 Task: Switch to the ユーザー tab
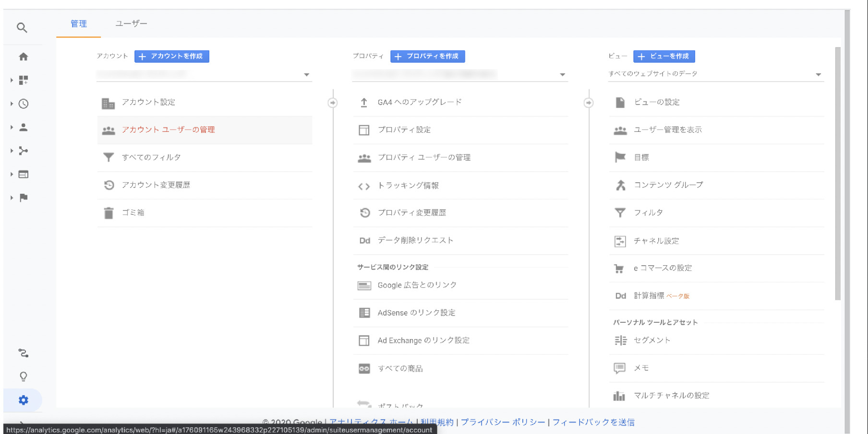[x=131, y=23]
